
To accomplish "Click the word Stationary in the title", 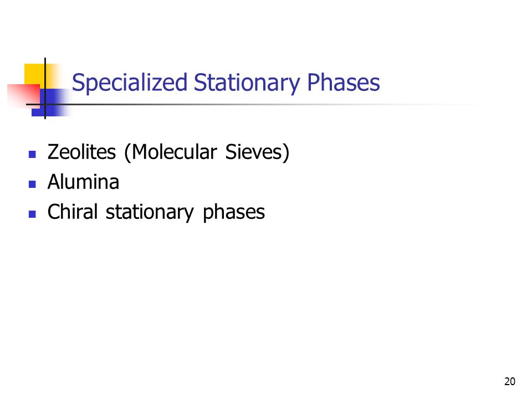I will click(x=247, y=83).
